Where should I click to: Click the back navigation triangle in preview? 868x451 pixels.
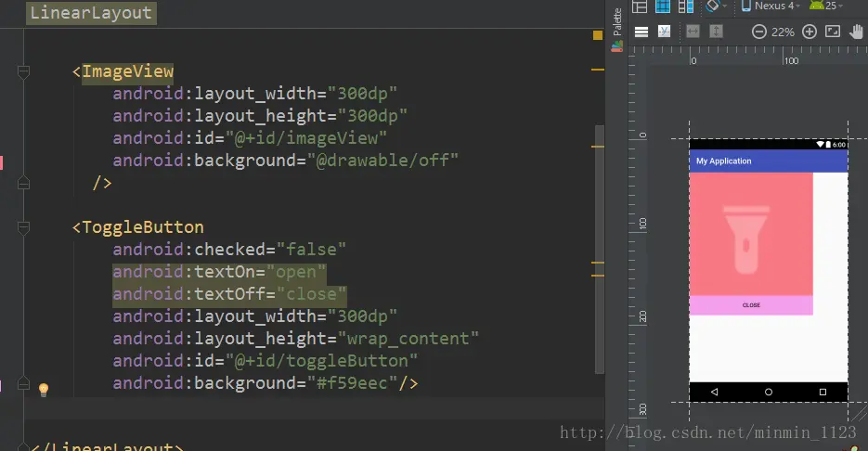click(715, 392)
